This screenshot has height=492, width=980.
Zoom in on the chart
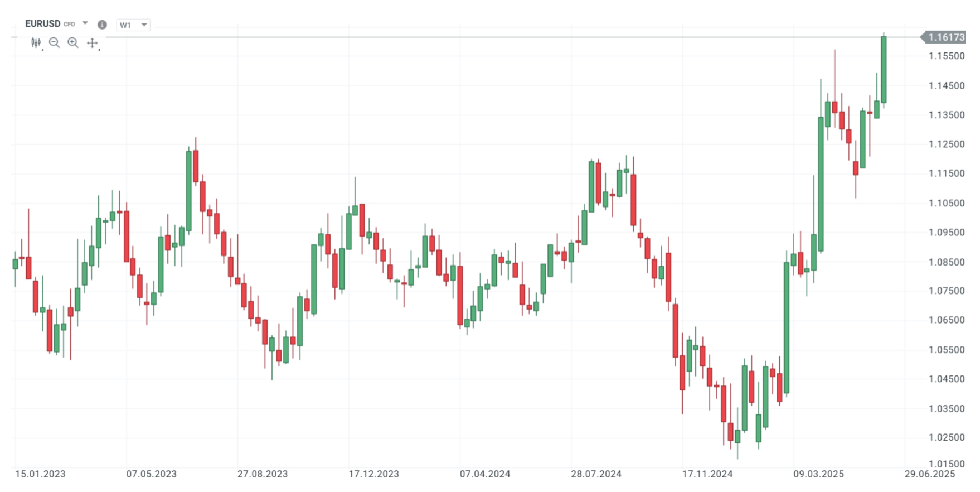[73, 43]
